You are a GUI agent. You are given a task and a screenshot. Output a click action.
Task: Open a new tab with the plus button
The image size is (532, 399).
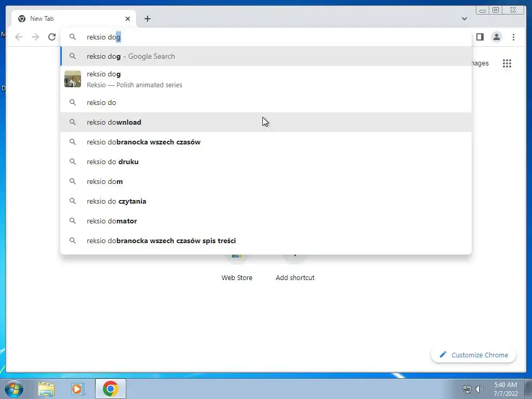coord(147,19)
